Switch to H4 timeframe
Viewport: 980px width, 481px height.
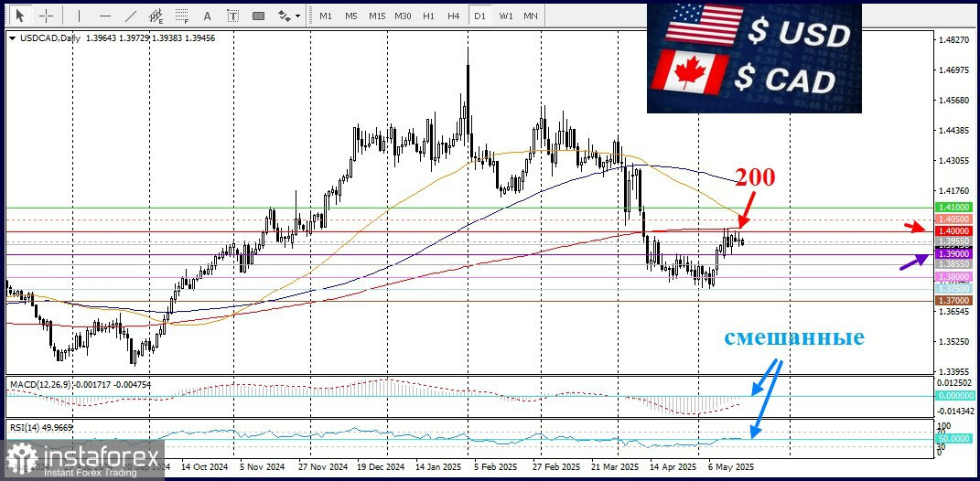[x=454, y=16]
